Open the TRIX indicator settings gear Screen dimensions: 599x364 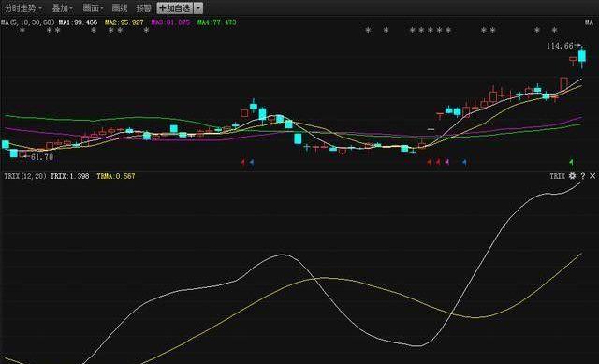(x=572, y=176)
